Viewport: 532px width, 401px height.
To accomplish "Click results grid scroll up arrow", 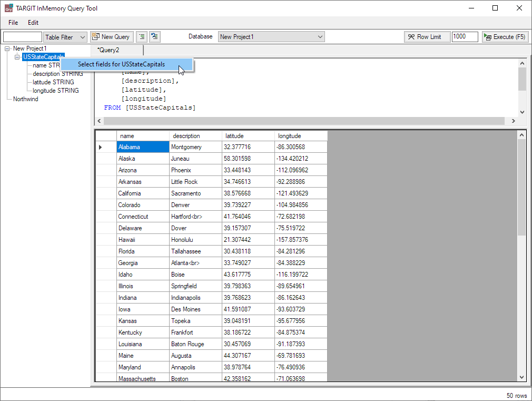I will point(522,135).
